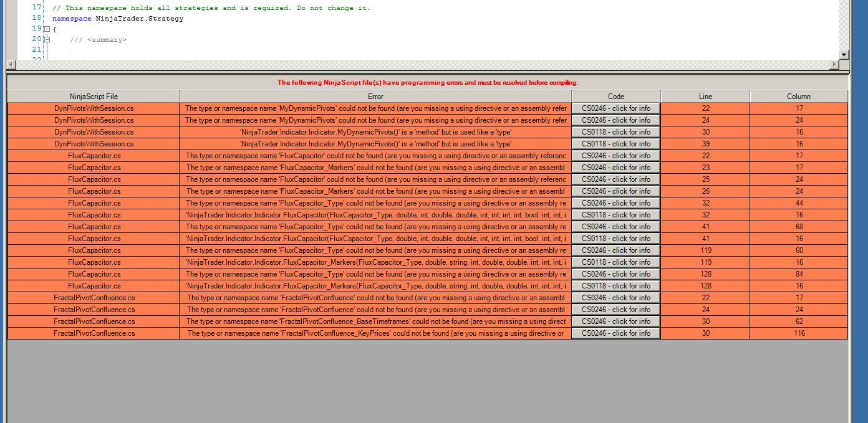Image resolution: width=868 pixels, height=423 pixels.
Task: Sort by the Line column header
Action: pos(705,97)
